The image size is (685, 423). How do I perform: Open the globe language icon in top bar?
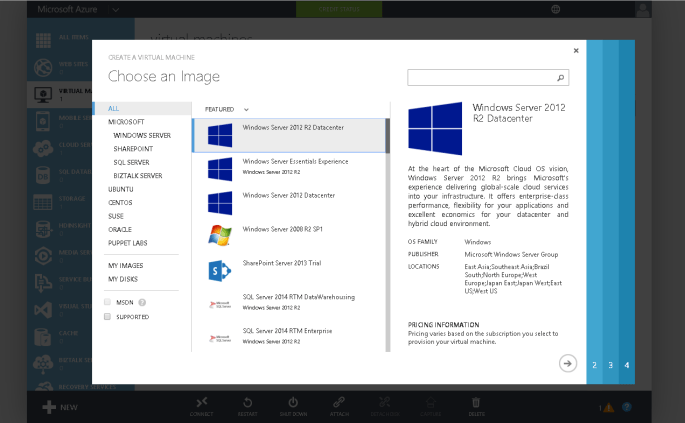click(x=555, y=9)
